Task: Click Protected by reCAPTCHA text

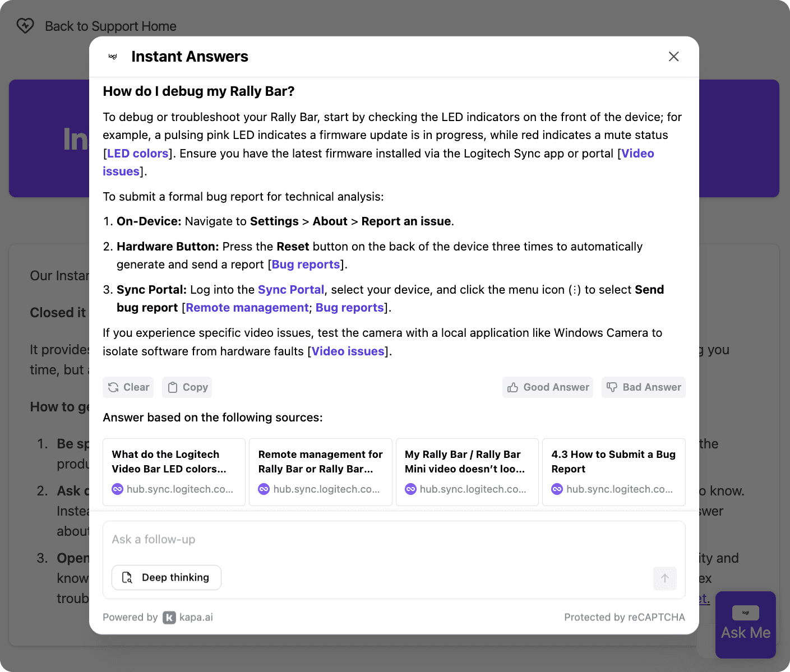Action: click(x=625, y=618)
